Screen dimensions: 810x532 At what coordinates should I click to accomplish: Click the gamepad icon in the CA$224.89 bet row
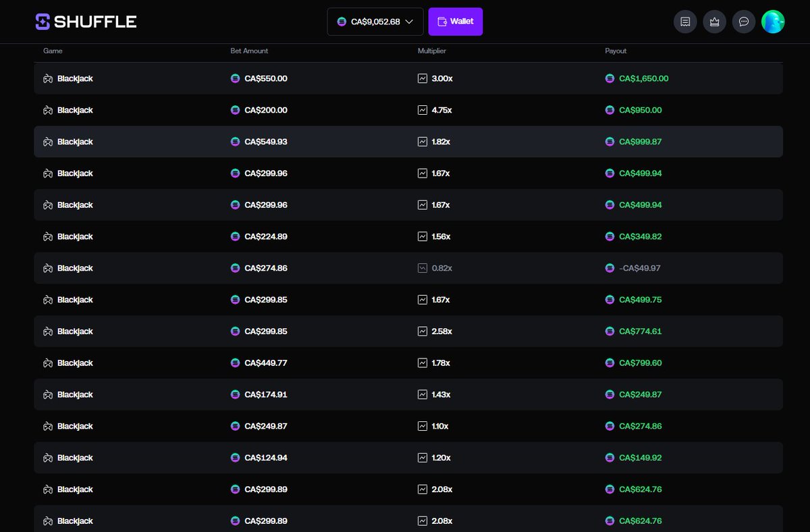(x=48, y=236)
